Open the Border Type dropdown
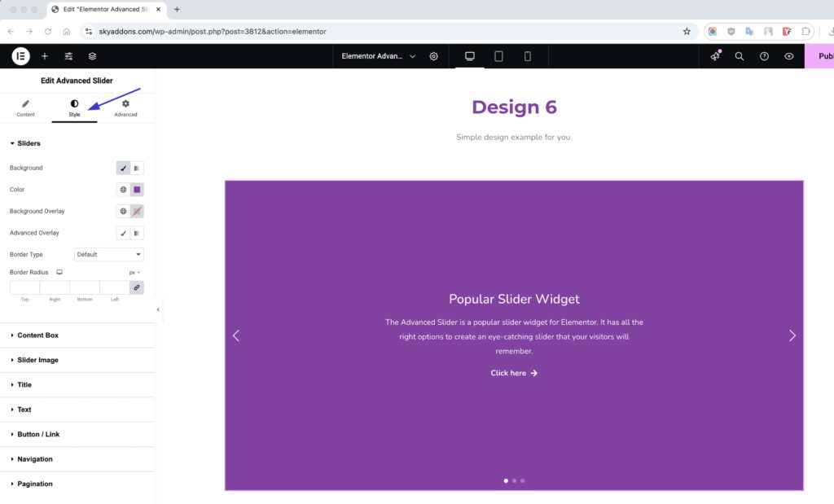This screenshot has height=504, width=834. coord(109,254)
